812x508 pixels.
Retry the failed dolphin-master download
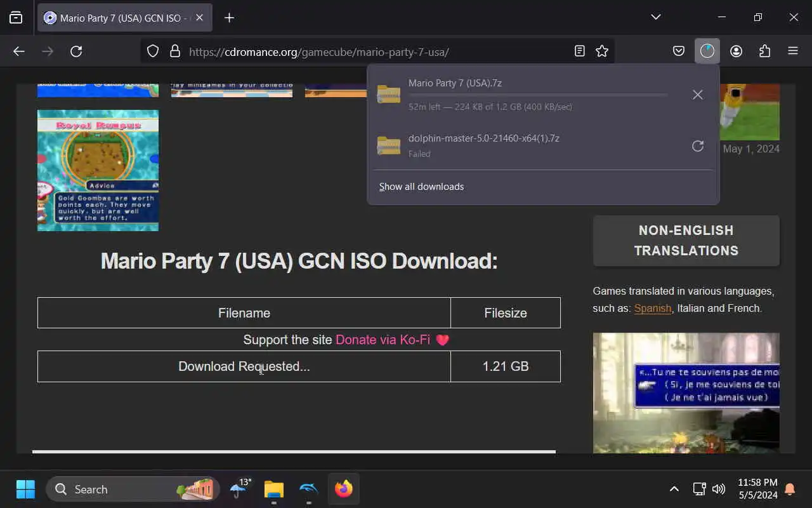(x=698, y=146)
